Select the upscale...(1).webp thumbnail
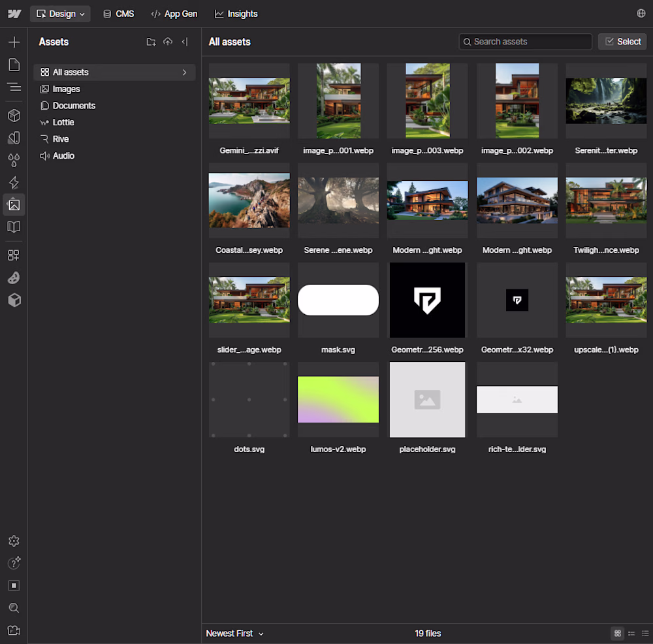 606,300
